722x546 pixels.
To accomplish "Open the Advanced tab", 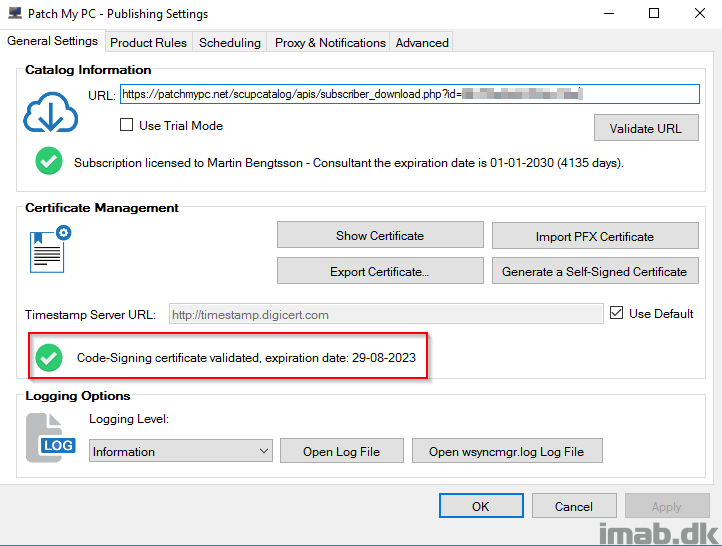I will pyautogui.click(x=422, y=42).
